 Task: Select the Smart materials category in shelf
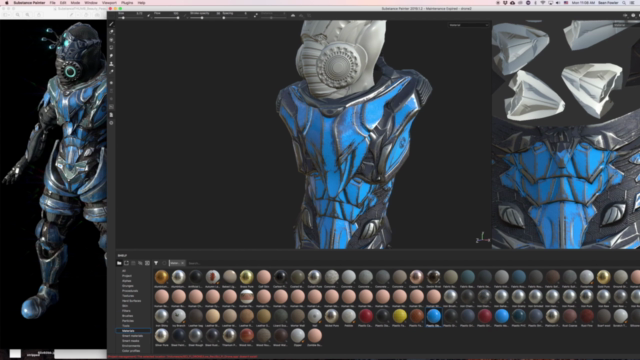click(132, 336)
